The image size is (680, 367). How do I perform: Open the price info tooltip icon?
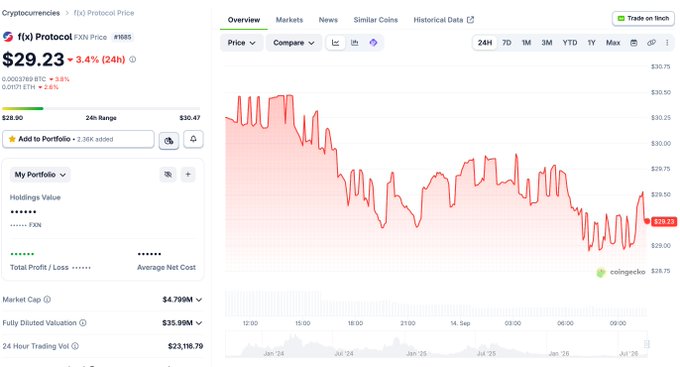coord(133,59)
